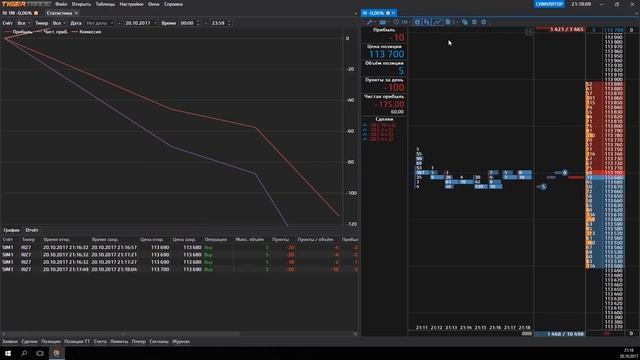Select trade row closed at 21:16:57
The height and width of the screenshot is (360, 640).
180,247
